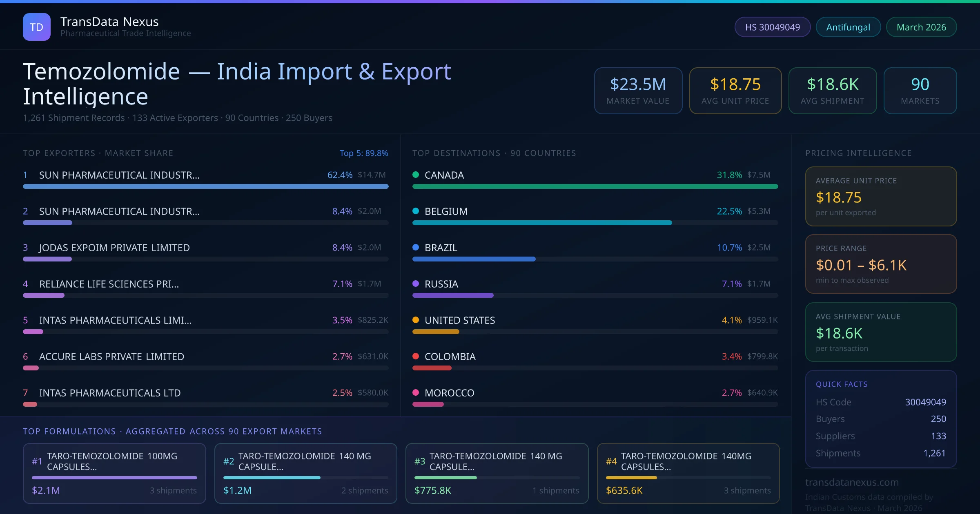Select the Canada destination color dot
The height and width of the screenshot is (514, 980).
(x=416, y=175)
